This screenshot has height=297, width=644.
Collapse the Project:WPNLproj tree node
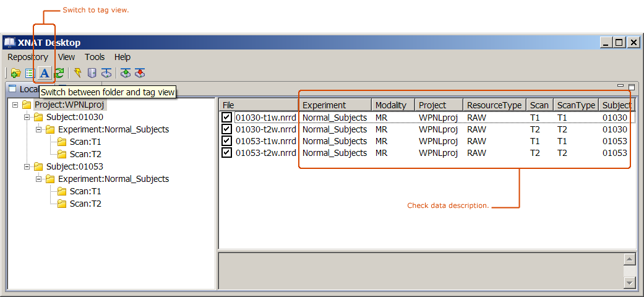[x=15, y=105]
